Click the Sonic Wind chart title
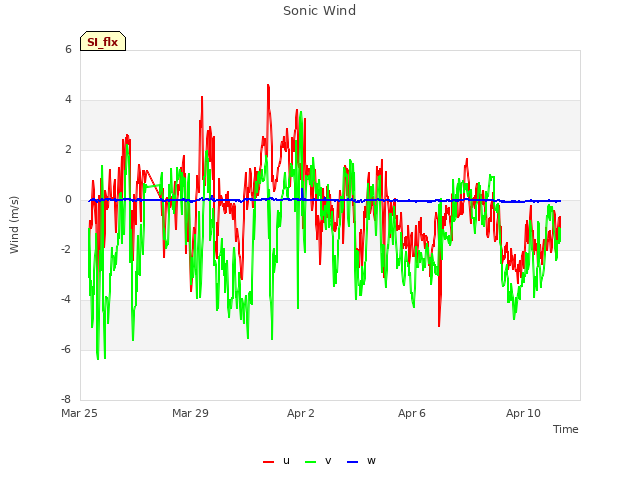This screenshot has height=480, width=640. pos(320,11)
